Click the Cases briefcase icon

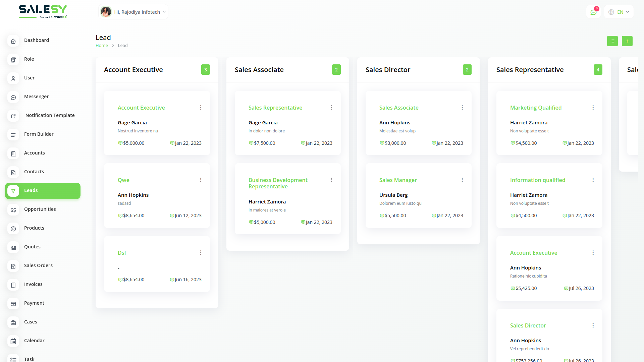(x=13, y=322)
